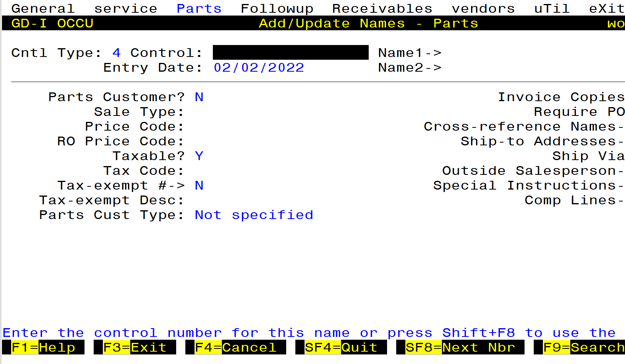Click the 'Name2->' label
Image resolution: width=625 pixels, height=364 pixels.
pyautogui.click(x=410, y=67)
